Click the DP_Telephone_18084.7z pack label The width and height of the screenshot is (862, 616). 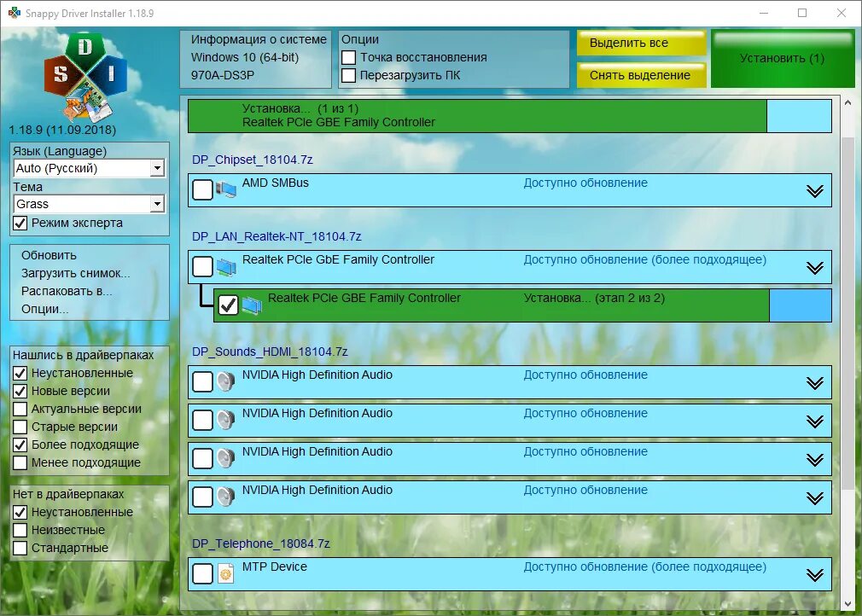click(261, 544)
